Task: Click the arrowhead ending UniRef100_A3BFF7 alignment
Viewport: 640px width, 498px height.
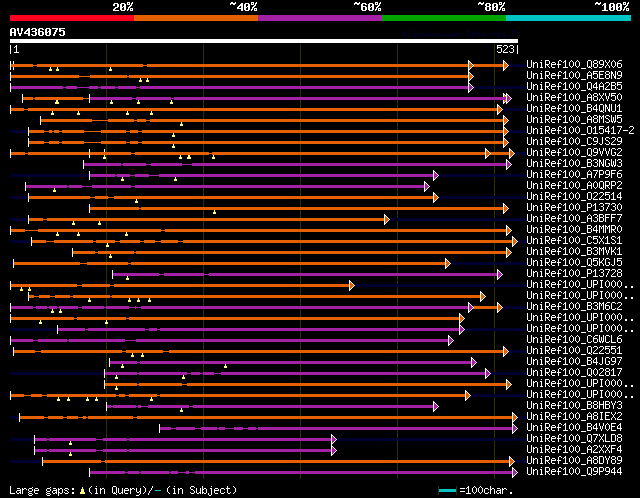Action: [387, 220]
